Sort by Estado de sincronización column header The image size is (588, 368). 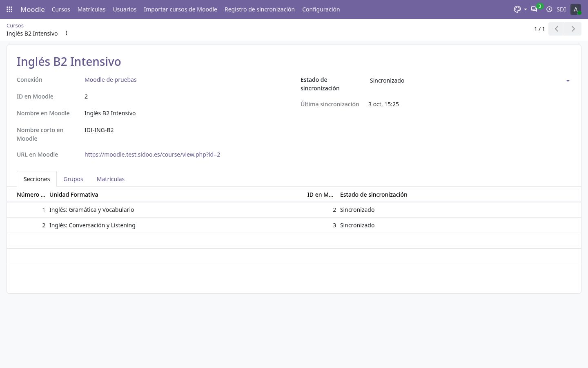click(374, 195)
